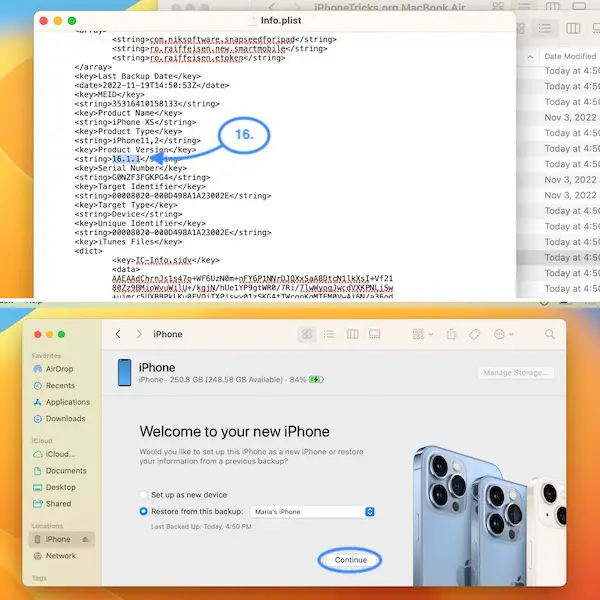Sort by Date Modified column header
Image resolution: width=600 pixels, height=600 pixels.
(x=570, y=56)
